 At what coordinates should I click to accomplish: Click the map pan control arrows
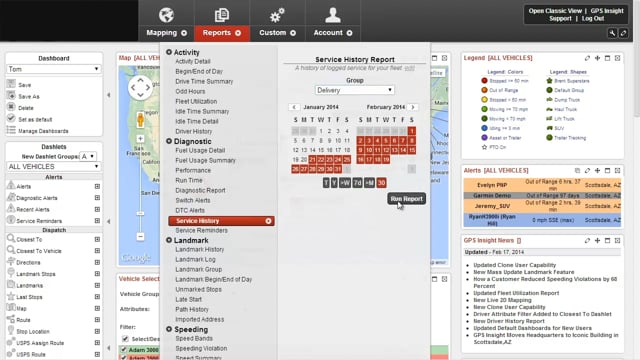(140, 87)
